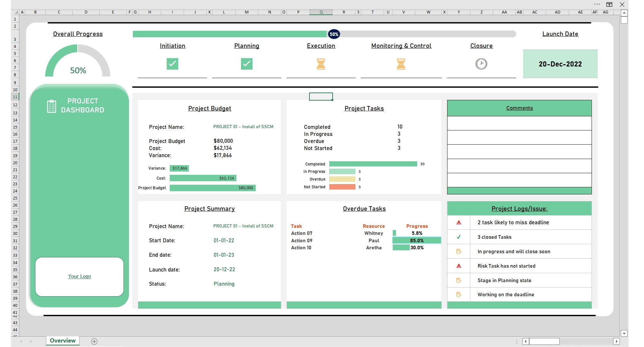This screenshot has width=644, height=347.
Task: Click the Initiation phase checkmark icon
Action: pos(172,64)
